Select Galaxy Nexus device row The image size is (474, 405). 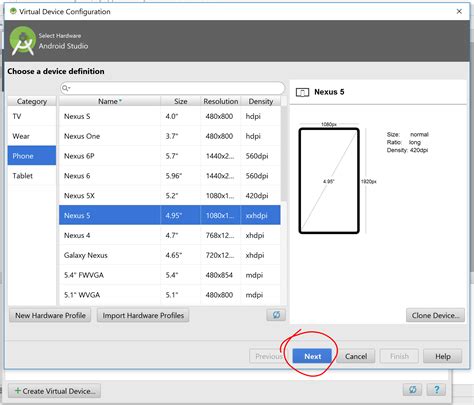(170, 255)
